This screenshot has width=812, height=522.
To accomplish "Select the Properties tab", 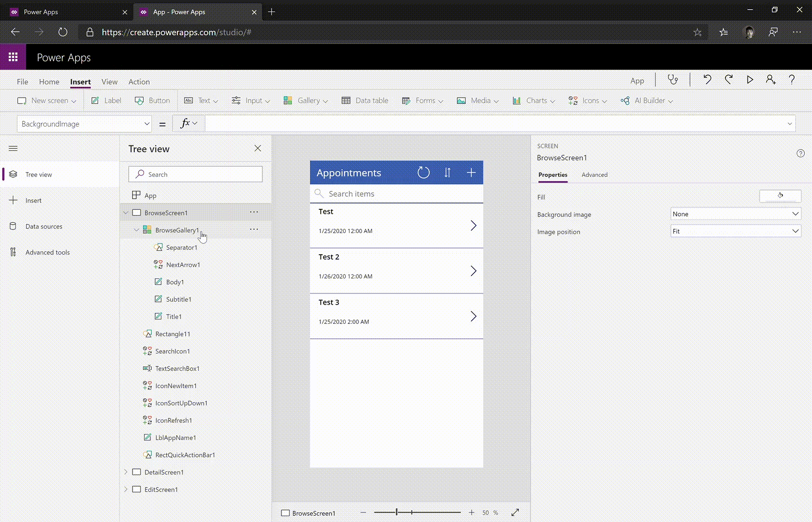I will point(553,174).
